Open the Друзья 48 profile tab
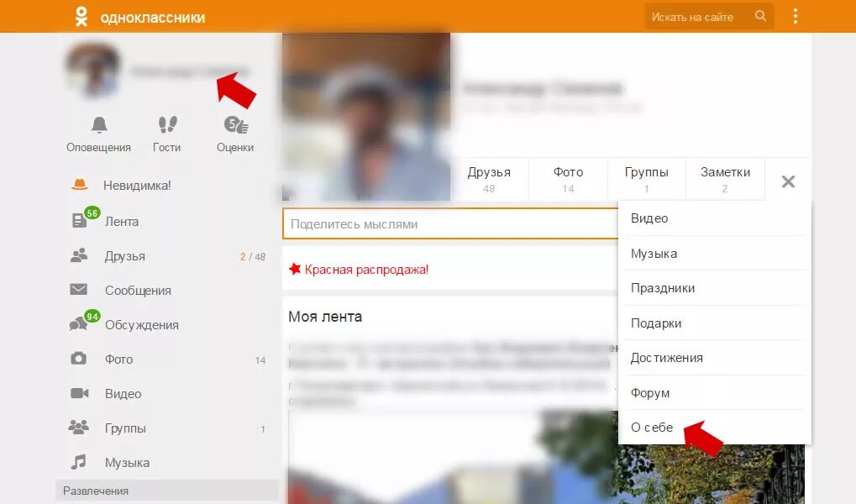The height and width of the screenshot is (504, 856). pyautogui.click(x=489, y=179)
